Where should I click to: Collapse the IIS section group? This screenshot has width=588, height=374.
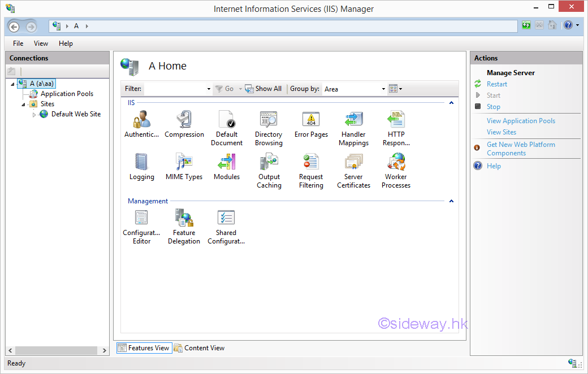451,103
